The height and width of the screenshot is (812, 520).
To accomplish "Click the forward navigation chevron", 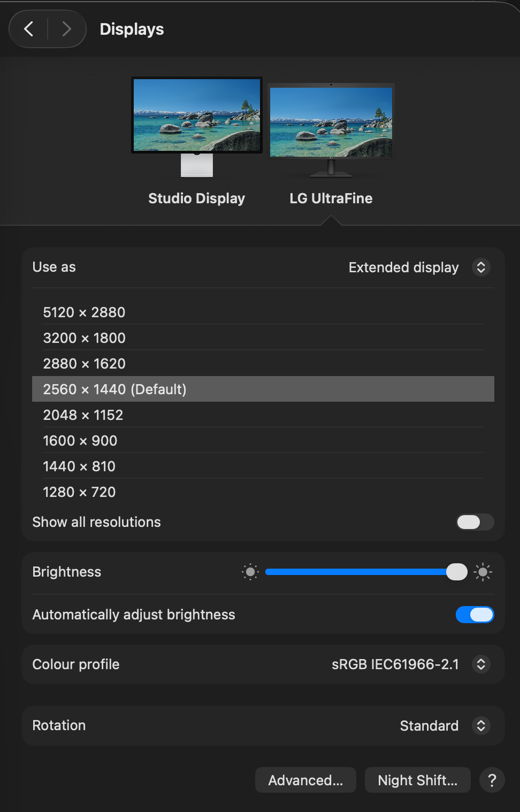I will pos(66,29).
